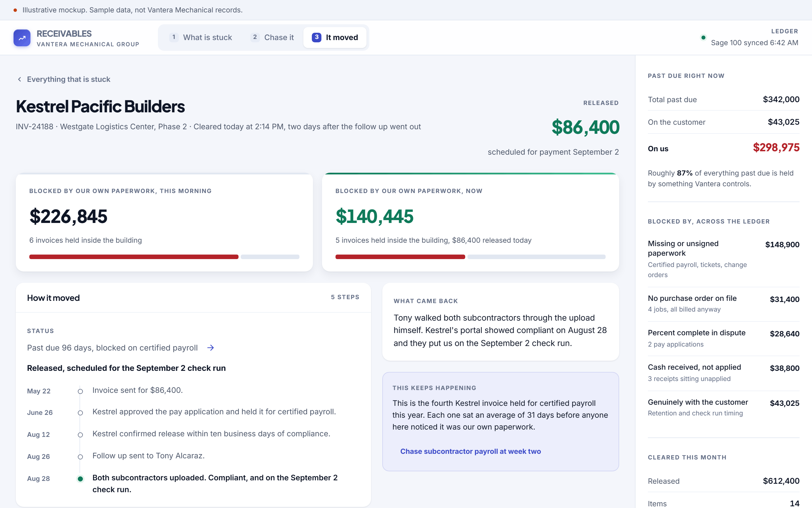The height and width of the screenshot is (508, 812).
Task: Click the $226,845 blocked this morning figure
Action: click(x=69, y=216)
